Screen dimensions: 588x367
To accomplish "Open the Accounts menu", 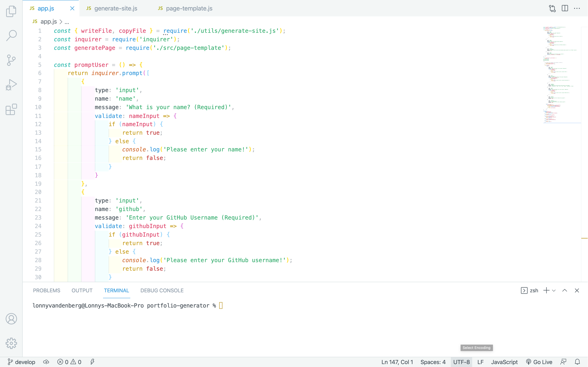I will click(11, 319).
